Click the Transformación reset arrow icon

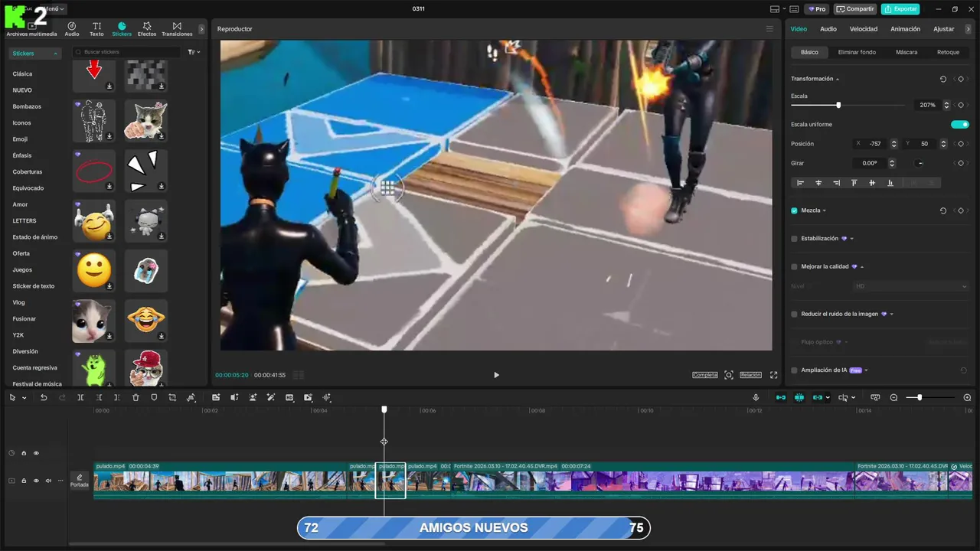pyautogui.click(x=942, y=79)
